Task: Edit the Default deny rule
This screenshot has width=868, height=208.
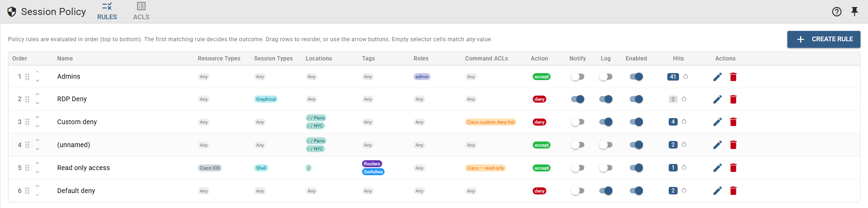Action: pos(717,191)
